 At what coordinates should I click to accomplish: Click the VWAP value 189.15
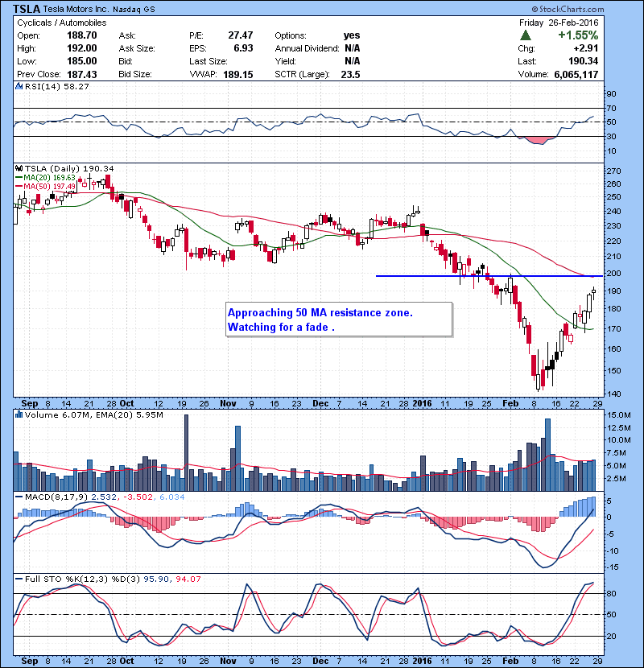237,75
